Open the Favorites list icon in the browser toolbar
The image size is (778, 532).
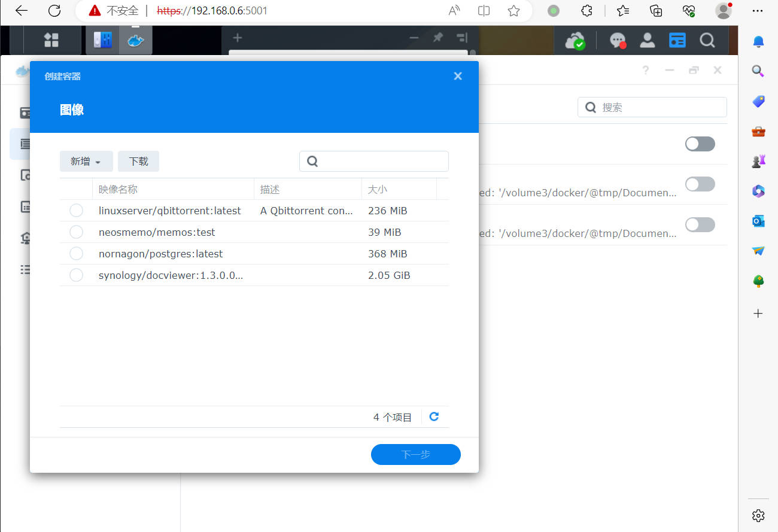click(x=623, y=11)
